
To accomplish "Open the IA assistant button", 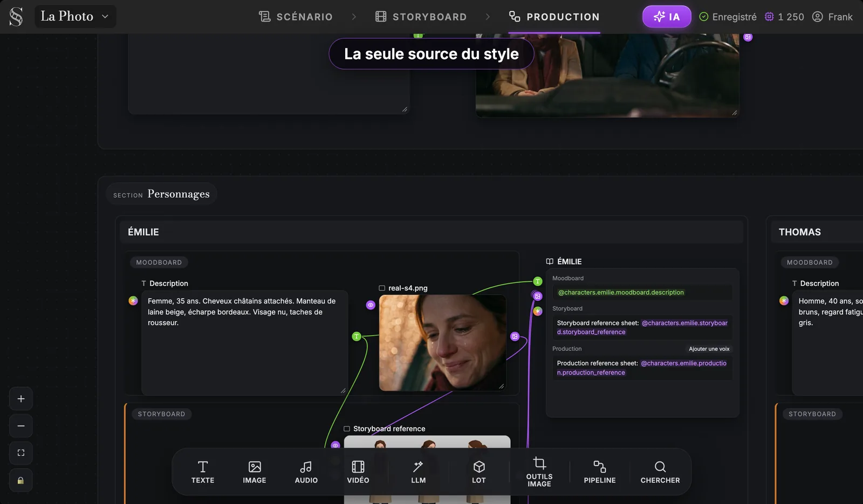I will pos(667,17).
